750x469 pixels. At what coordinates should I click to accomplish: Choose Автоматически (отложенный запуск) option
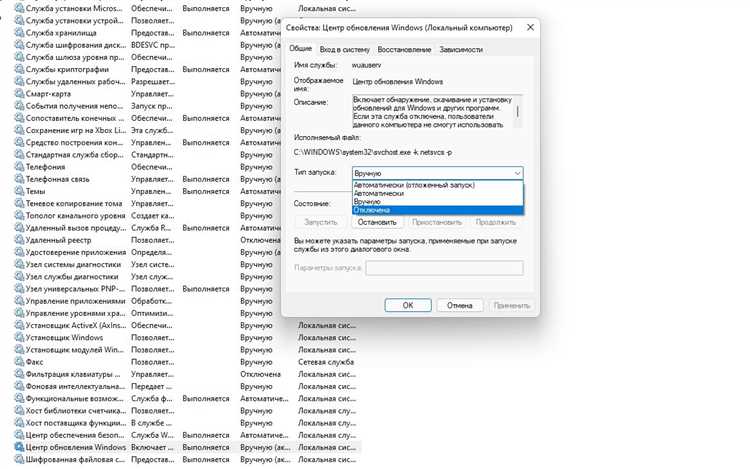pyautogui.click(x=438, y=185)
